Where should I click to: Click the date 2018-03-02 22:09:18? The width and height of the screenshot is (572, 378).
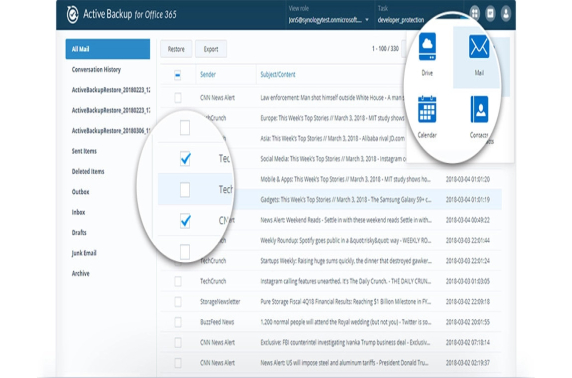[468, 302]
